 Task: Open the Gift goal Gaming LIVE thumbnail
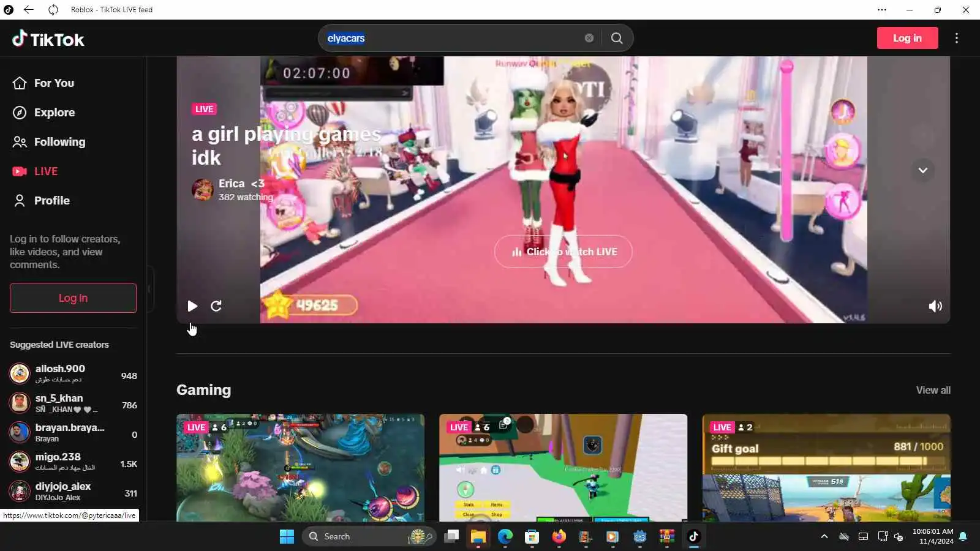[x=826, y=468]
